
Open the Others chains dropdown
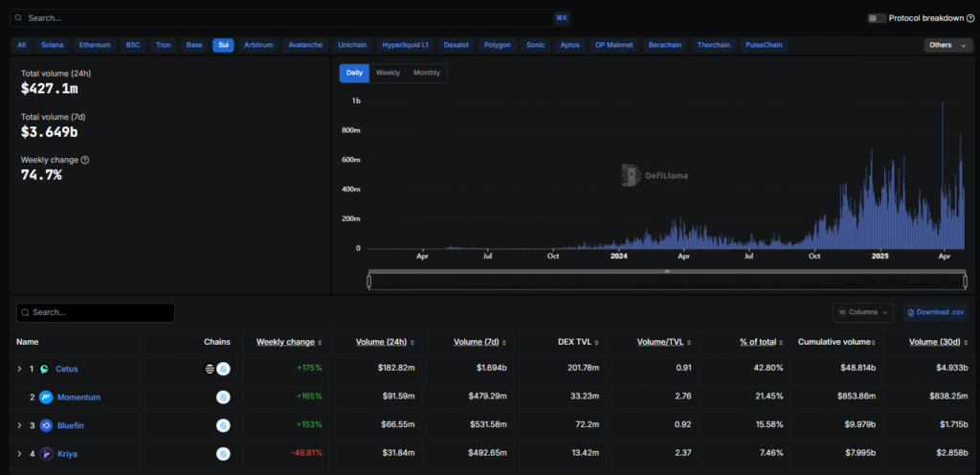(947, 45)
